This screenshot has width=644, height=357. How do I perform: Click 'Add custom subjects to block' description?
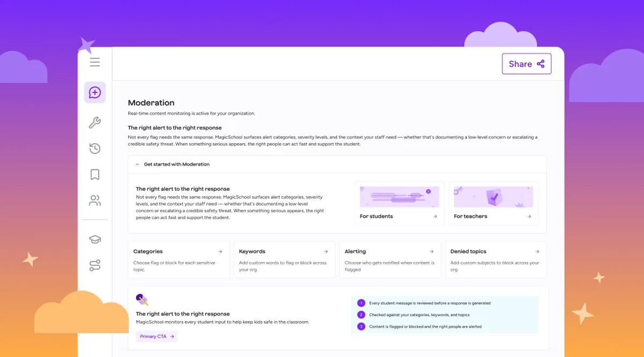click(495, 266)
